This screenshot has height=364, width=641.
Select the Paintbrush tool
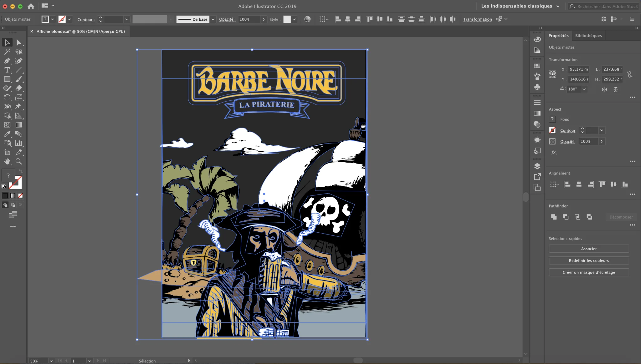point(19,79)
